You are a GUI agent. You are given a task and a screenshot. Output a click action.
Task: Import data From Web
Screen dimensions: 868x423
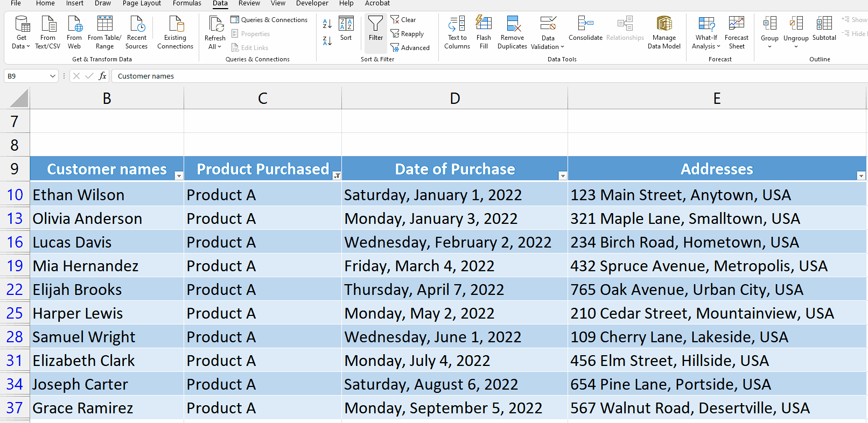point(74,32)
